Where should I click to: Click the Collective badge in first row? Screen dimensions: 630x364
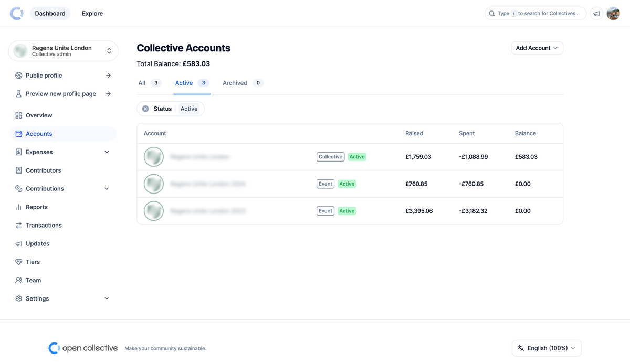pyautogui.click(x=331, y=157)
